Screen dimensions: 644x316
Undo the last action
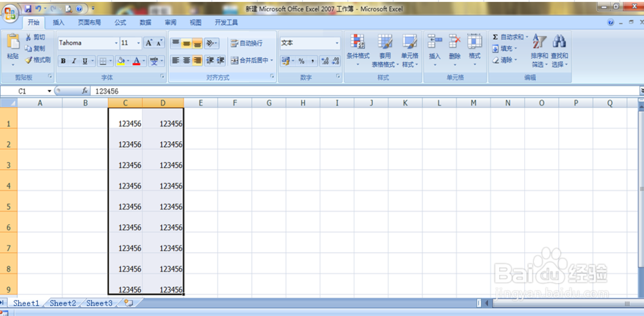pyautogui.click(x=38, y=8)
